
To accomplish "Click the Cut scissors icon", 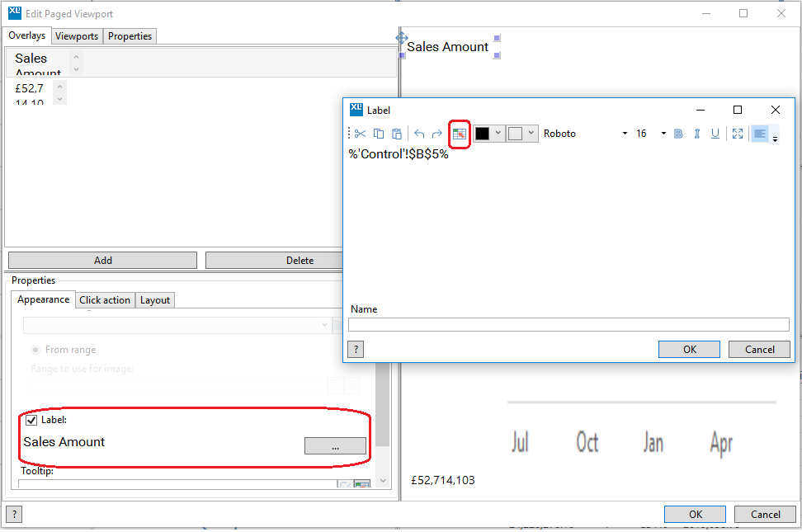I will (360, 134).
